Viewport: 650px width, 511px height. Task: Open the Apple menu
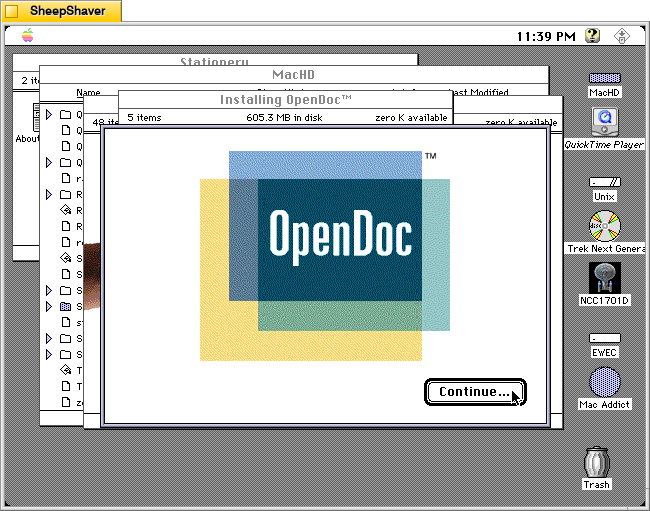click(x=27, y=36)
